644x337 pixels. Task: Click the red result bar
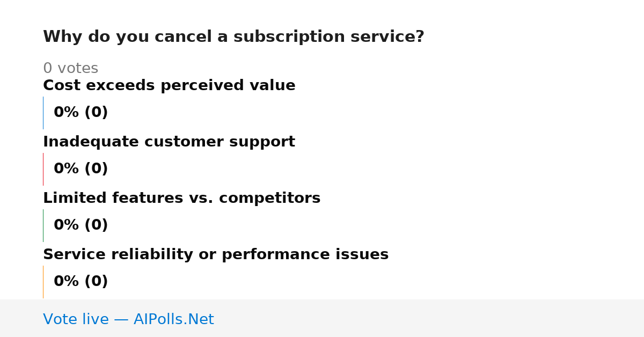(x=43, y=169)
